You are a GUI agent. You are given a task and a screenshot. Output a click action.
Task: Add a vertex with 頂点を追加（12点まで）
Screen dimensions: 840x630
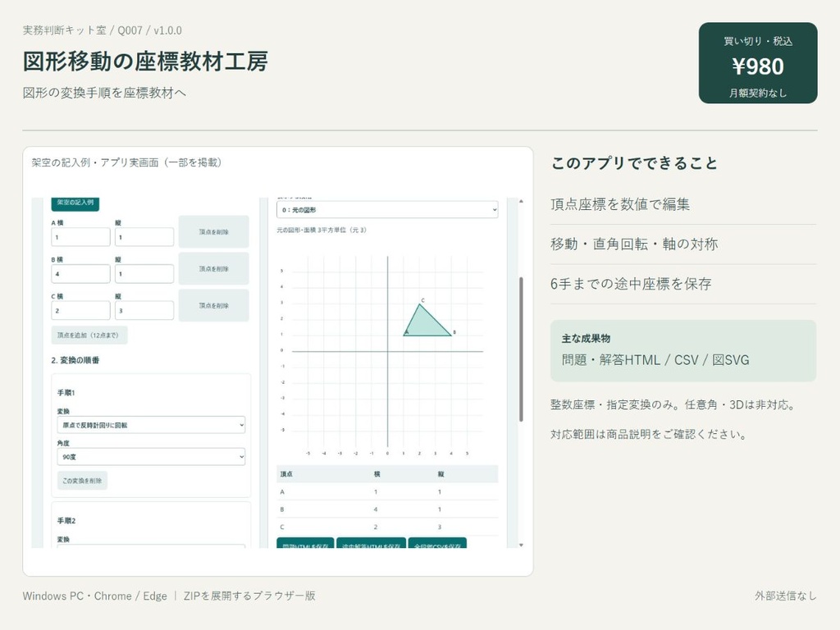pyautogui.click(x=89, y=336)
